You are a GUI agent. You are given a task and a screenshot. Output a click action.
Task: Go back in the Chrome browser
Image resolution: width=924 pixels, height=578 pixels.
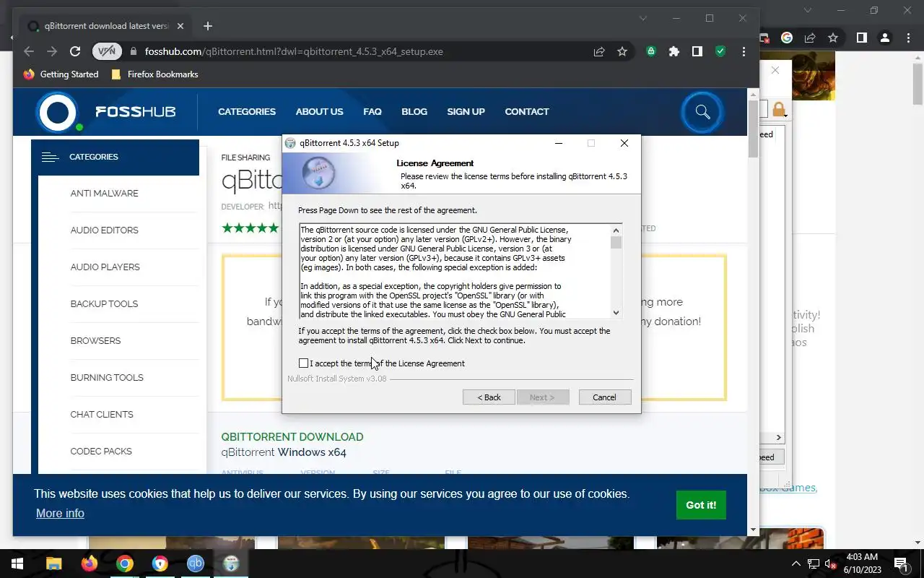point(29,51)
